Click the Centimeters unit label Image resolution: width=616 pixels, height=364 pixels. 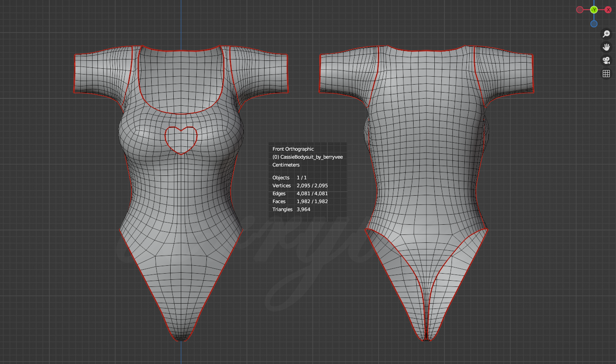click(286, 165)
